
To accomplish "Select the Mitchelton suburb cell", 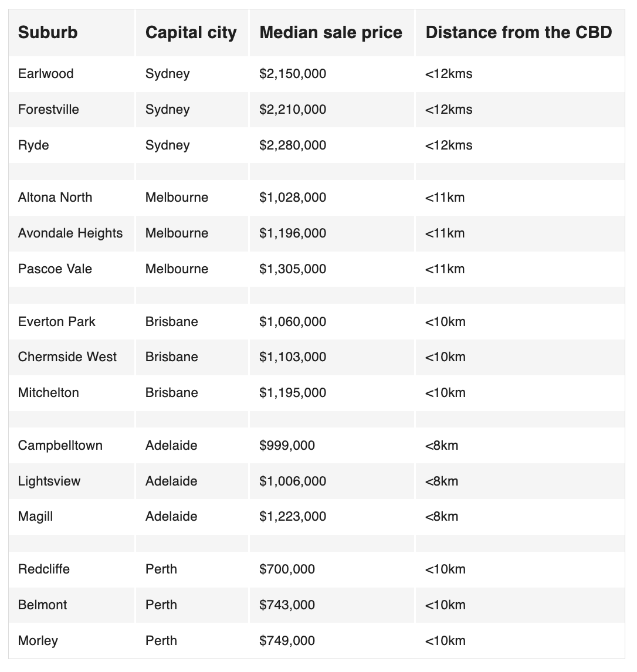I will pos(48,393).
